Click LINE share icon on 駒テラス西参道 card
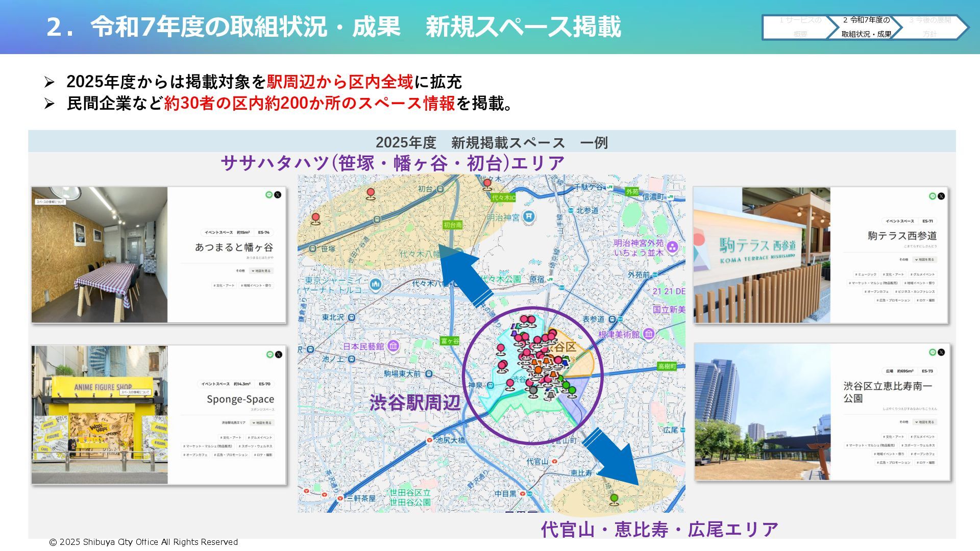Viewport: 980px width, 551px height. [933, 196]
